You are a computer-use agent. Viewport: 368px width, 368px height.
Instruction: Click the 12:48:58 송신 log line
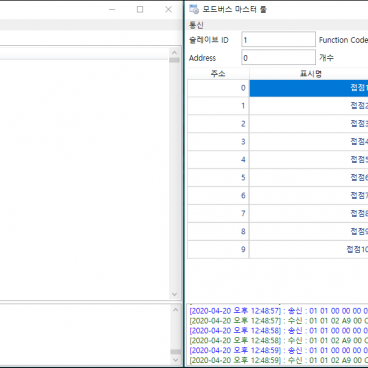pos(279,331)
